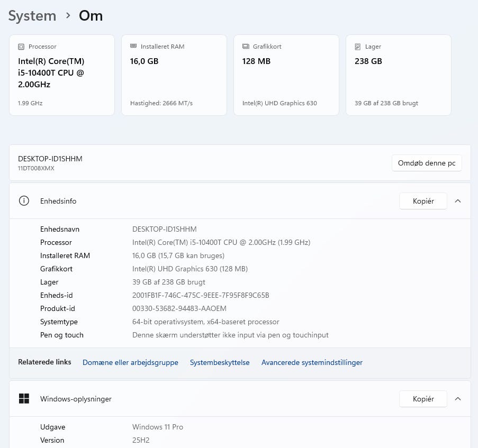Open Systembeskyttelse link
Viewport: 478px width, 448px height.
coord(220,362)
